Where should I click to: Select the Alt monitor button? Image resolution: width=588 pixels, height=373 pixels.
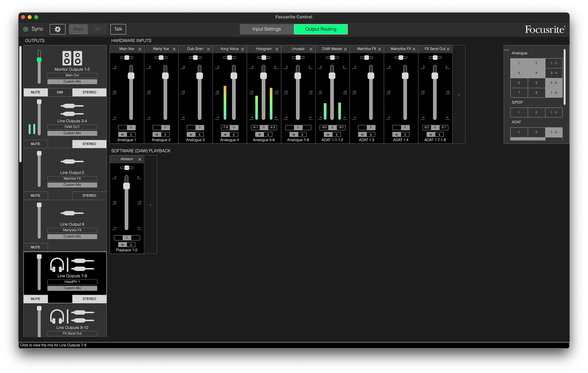tap(97, 29)
